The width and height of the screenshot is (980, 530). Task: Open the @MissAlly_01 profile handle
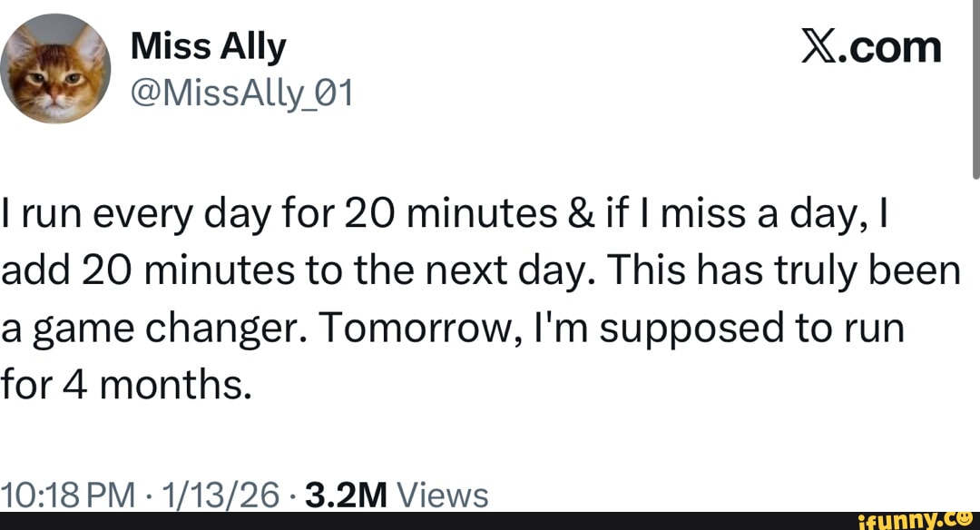(241, 92)
